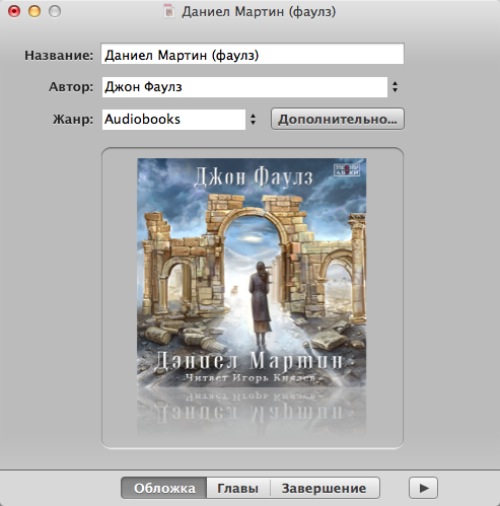Expand the Жанр genre dropdown arrows

point(253,119)
